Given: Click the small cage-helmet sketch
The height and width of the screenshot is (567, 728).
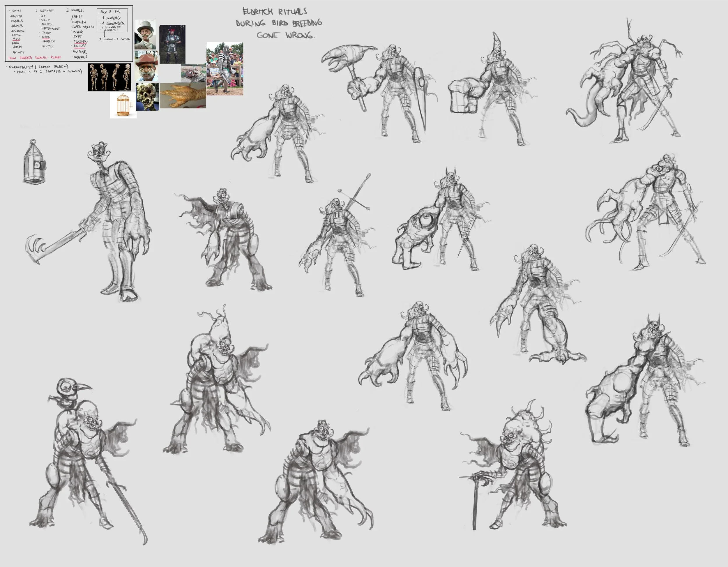Looking at the screenshot, I should 34,161.
